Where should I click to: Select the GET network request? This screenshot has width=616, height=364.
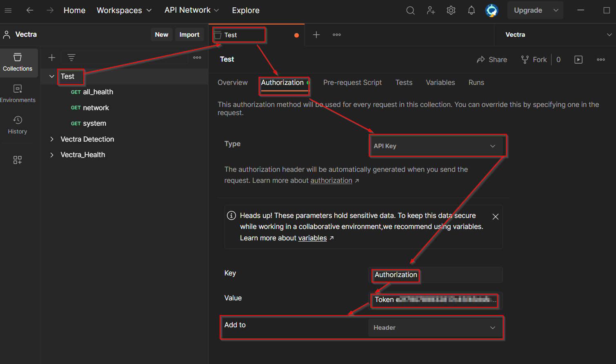96,107
